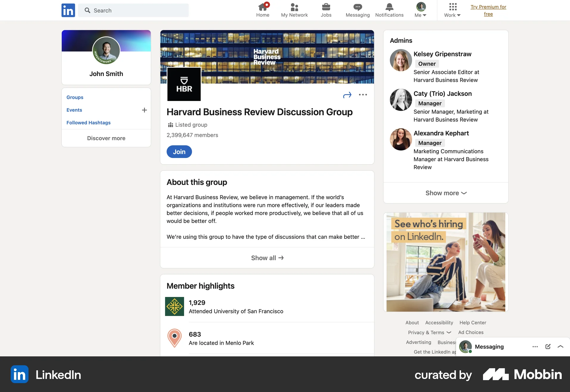Compose a new message with the pencil icon

[548, 347]
